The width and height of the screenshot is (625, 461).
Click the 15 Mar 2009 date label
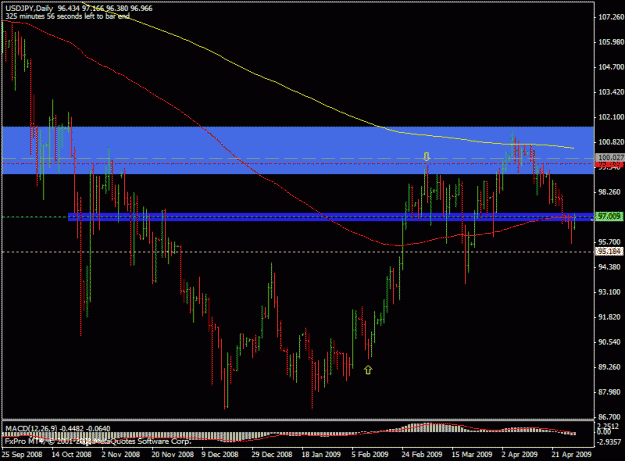[x=472, y=454]
